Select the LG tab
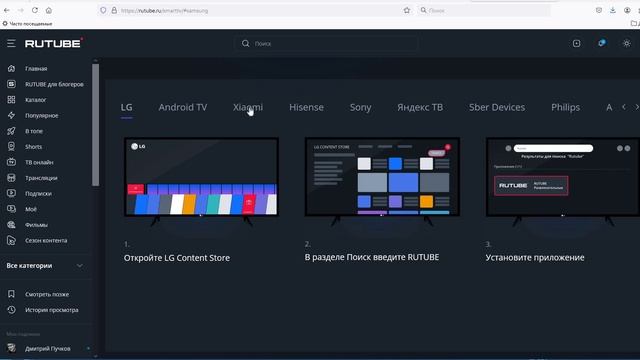This screenshot has height=360, width=640. [x=127, y=107]
